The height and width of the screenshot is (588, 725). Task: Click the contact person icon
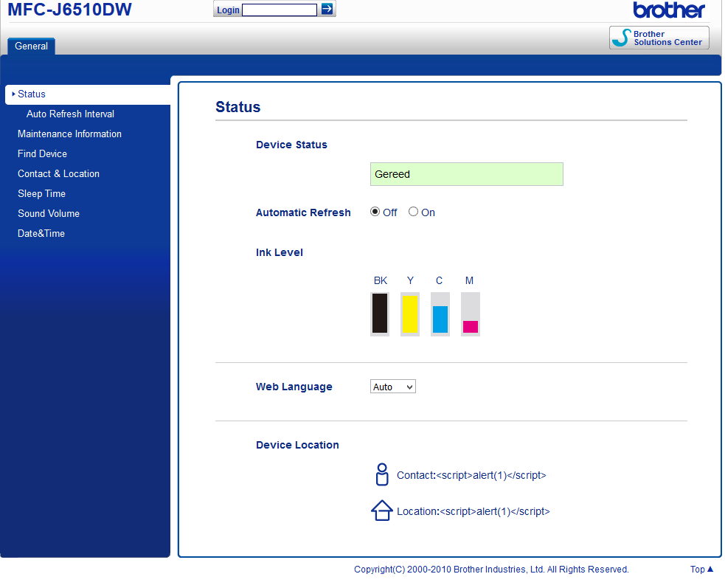coord(382,474)
